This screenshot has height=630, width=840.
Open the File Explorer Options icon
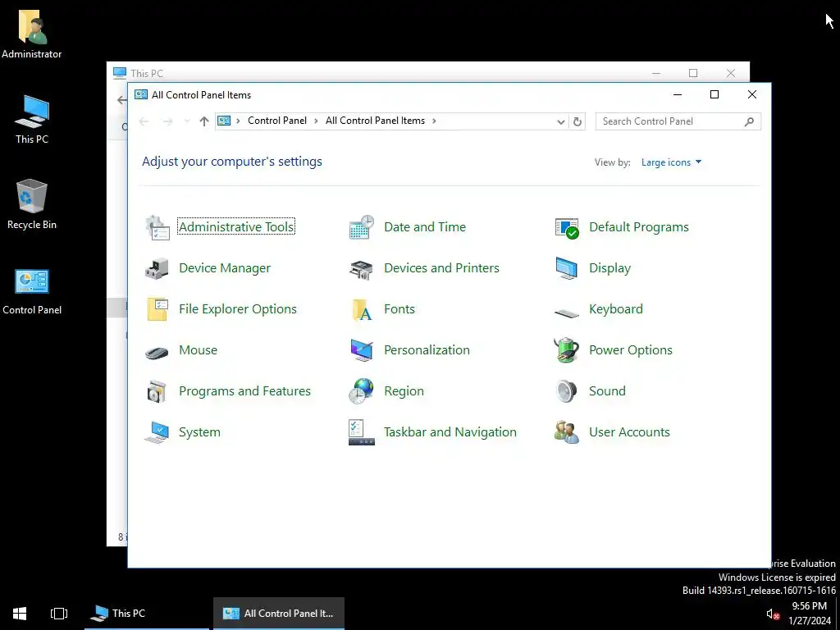[157, 309]
